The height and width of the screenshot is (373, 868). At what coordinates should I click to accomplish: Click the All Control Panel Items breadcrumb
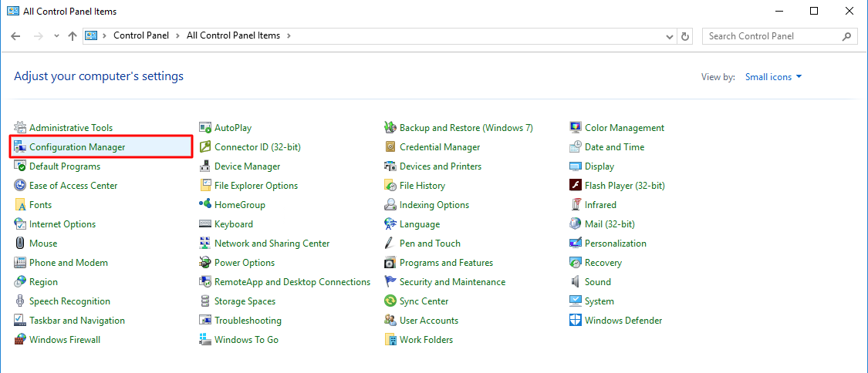[233, 35]
